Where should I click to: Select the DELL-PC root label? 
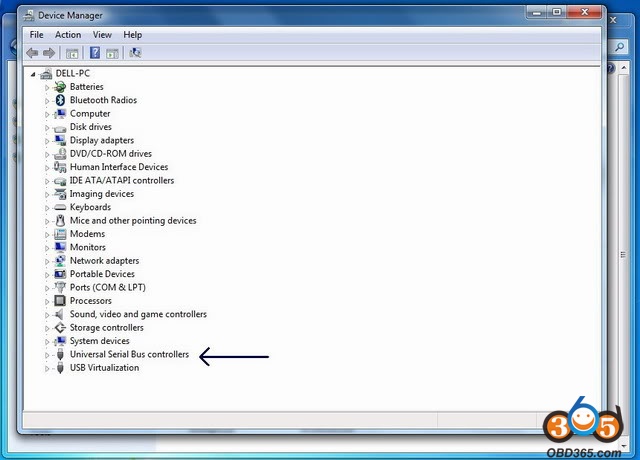click(73, 73)
